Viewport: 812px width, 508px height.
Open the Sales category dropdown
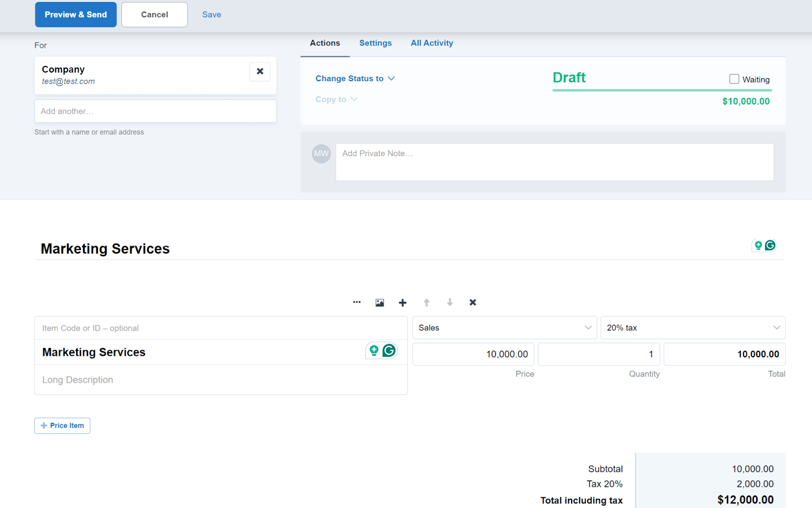504,328
